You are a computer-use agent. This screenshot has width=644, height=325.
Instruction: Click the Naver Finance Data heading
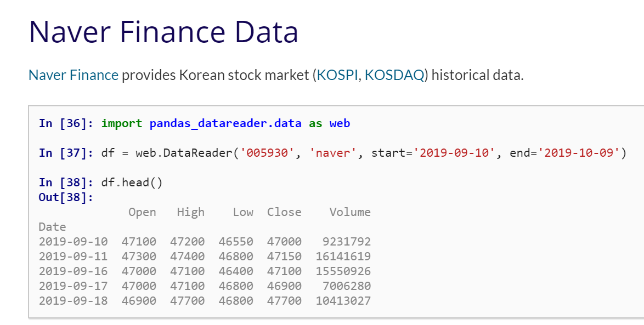click(x=163, y=32)
